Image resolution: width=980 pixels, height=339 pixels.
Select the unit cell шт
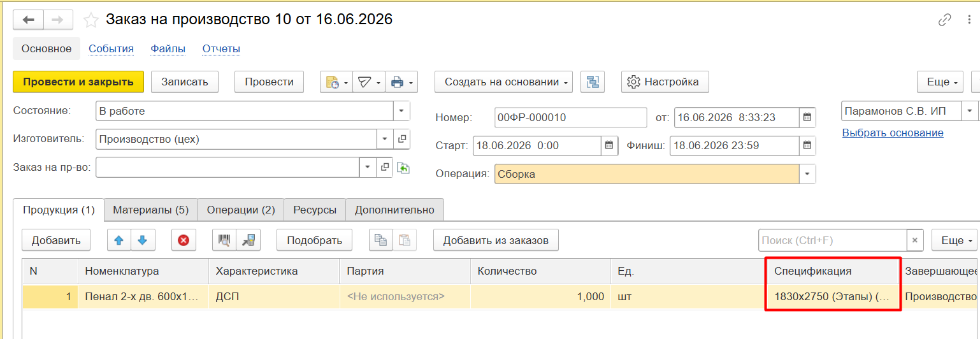coord(689,296)
